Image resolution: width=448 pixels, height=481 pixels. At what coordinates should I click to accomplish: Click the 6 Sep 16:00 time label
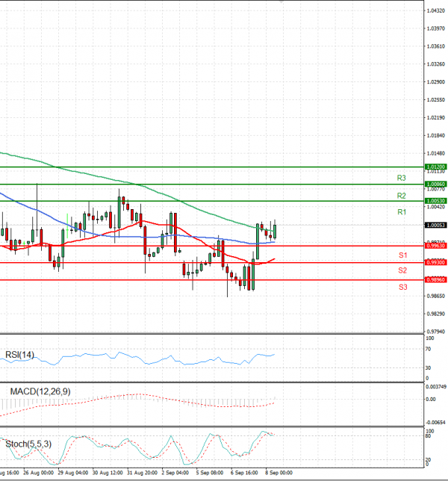244,473
